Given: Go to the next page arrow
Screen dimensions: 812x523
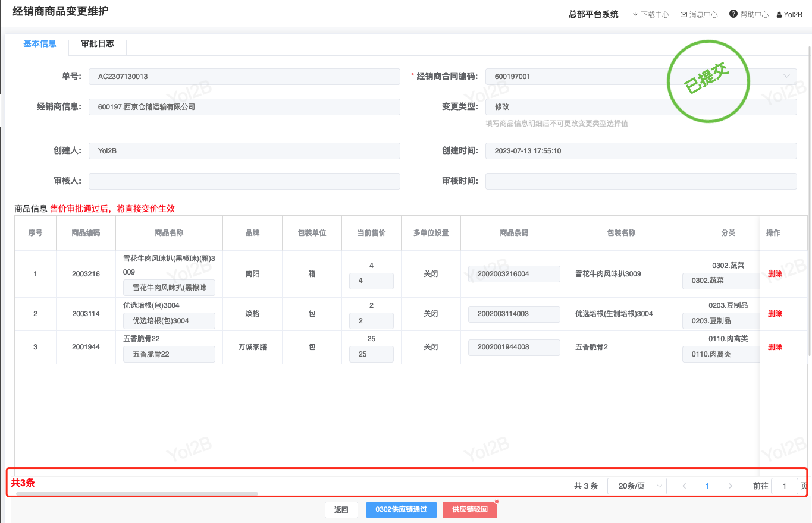Looking at the screenshot, I should [x=730, y=486].
